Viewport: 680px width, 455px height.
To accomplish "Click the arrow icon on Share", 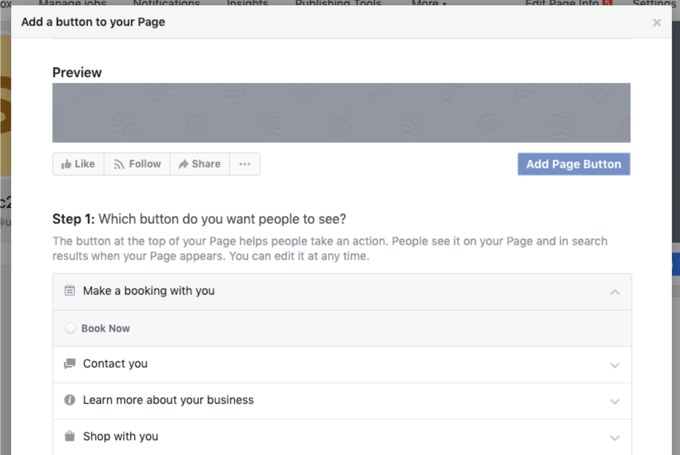I will (x=184, y=164).
